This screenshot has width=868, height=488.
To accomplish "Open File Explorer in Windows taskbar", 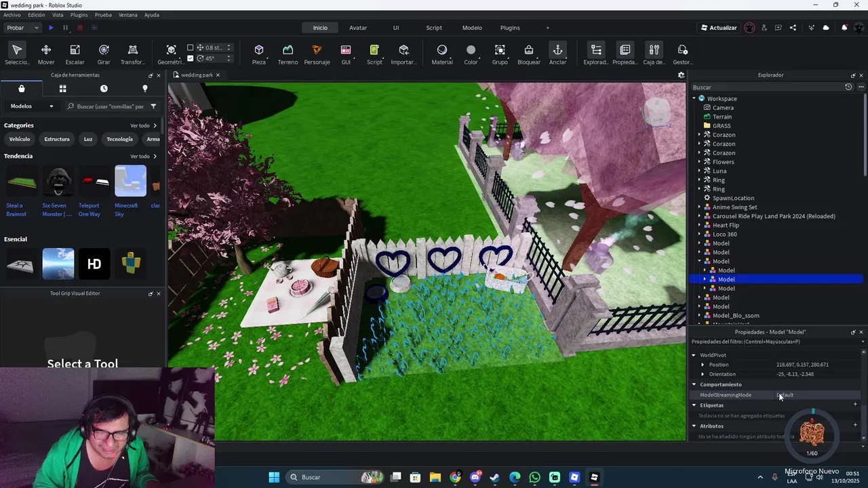I will pos(435,477).
